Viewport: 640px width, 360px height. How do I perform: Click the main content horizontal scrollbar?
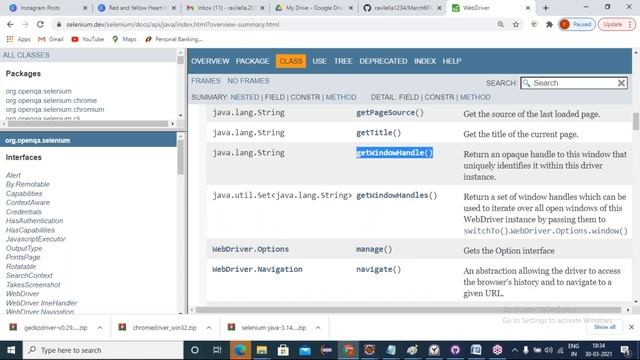(x=408, y=310)
